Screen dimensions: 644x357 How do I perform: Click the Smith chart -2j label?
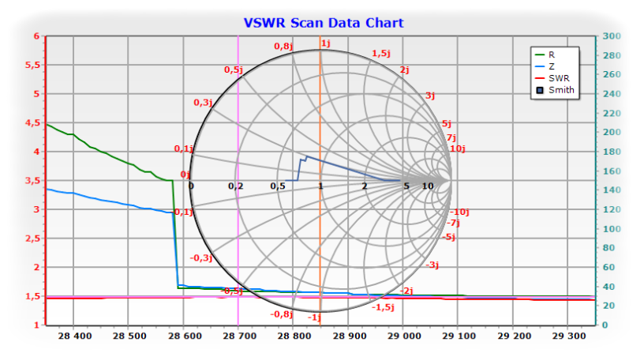[x=406, y=291]
